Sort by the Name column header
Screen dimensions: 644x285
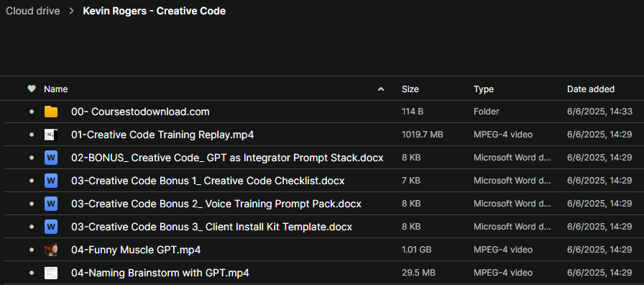(x=56, y=89)
